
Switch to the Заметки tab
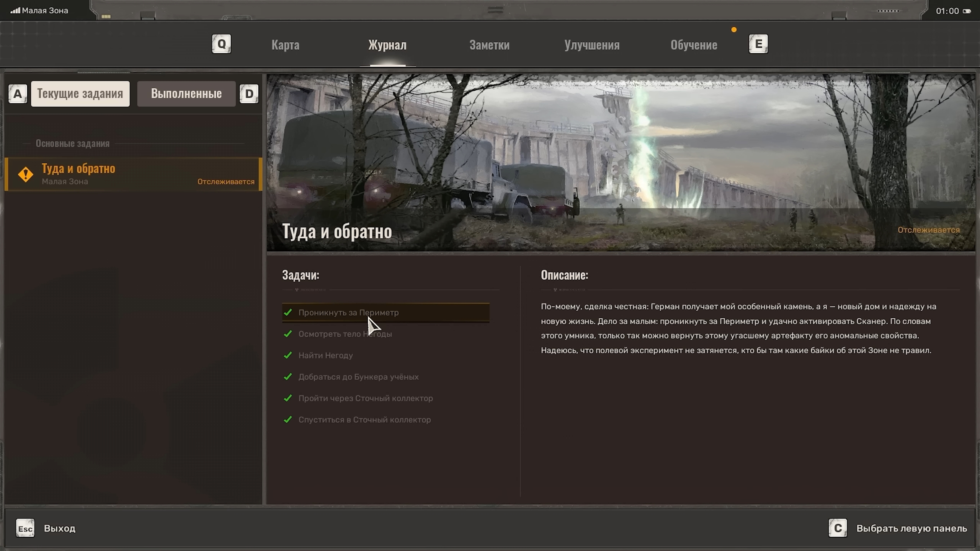pos(489,45)
